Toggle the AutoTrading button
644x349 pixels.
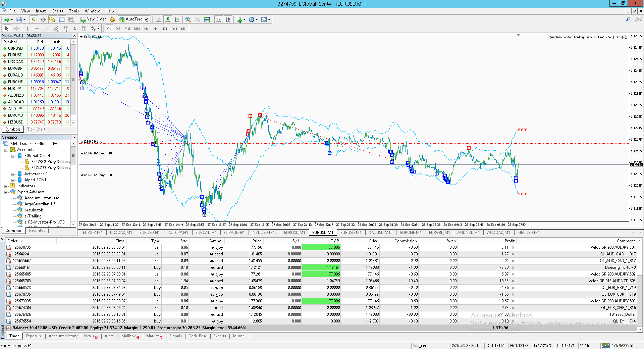[x=134, y=19]
